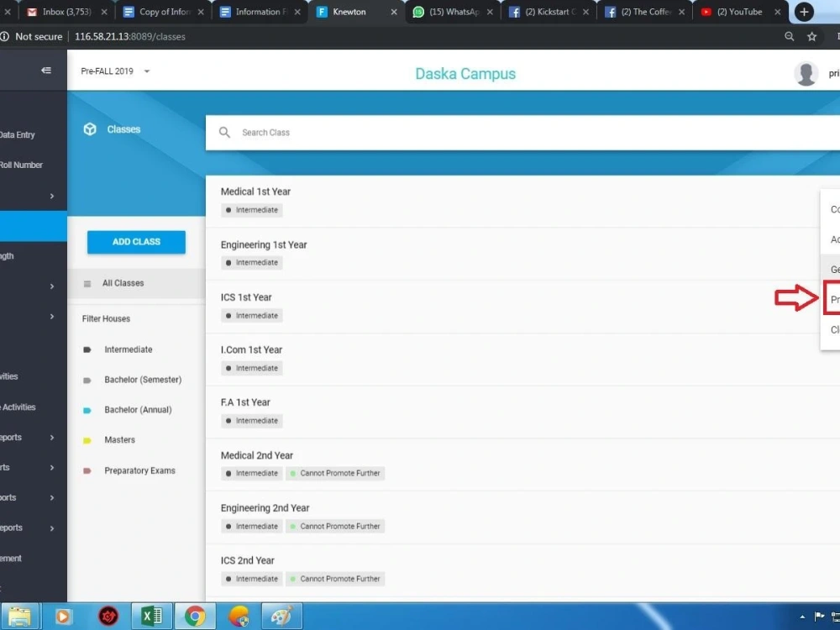The height and width of the screenshot is (630, 840).
Task: Collapse the sidebar using the left-arrow icon
Action: pos(46,71)
